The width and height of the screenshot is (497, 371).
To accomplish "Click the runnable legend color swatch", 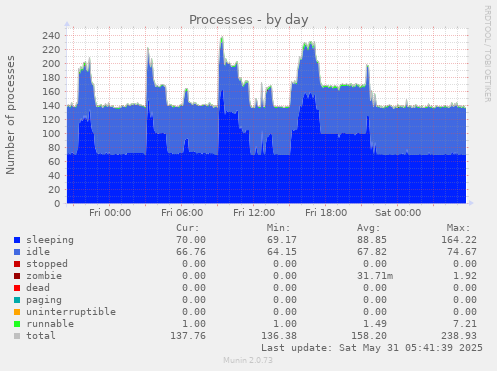I will (x=17, y=324).
